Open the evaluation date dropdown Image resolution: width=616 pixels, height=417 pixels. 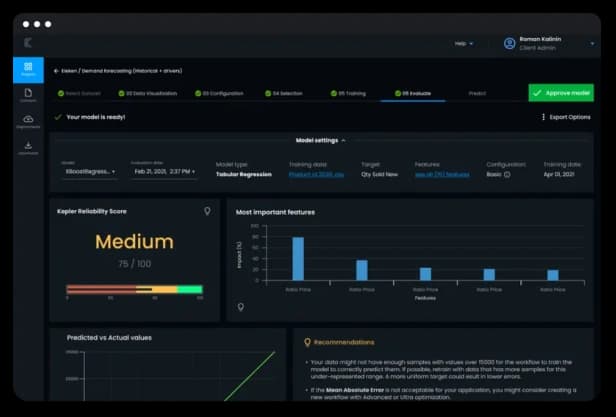pos(163,172)
